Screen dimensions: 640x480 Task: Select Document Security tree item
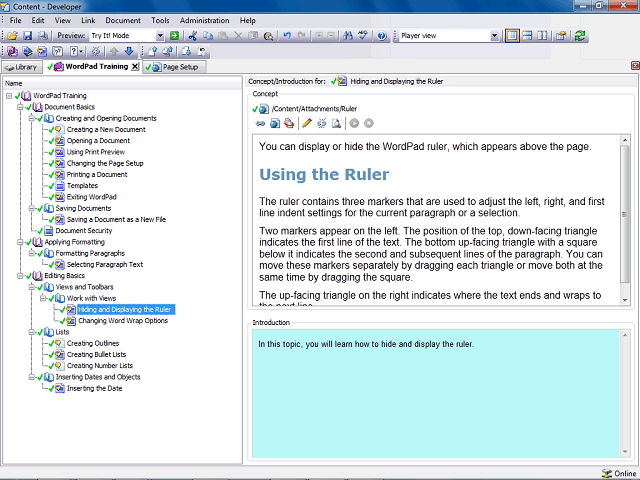pyautogui.click(x=84, y=231)
